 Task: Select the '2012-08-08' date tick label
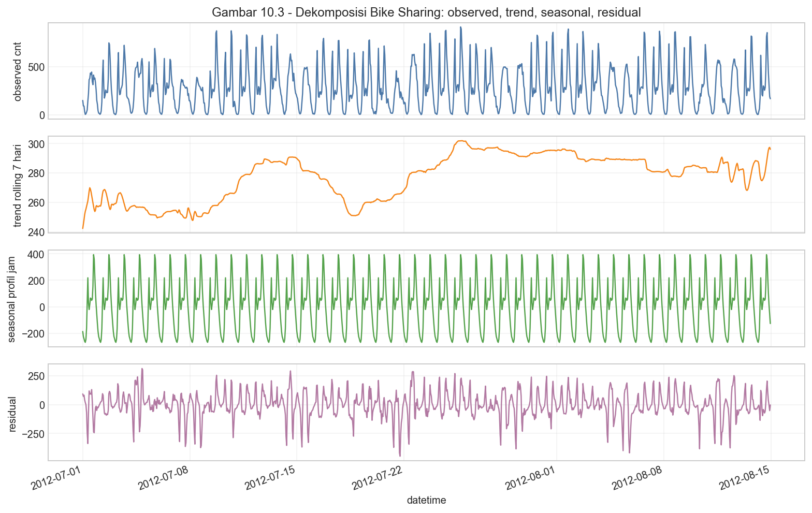click(x=636, y=478)
